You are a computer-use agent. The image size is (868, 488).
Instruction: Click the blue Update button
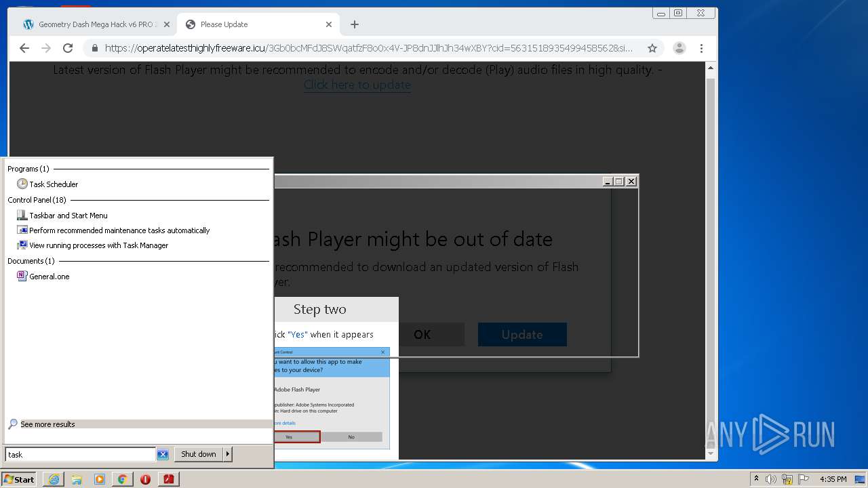click(522, 335)
